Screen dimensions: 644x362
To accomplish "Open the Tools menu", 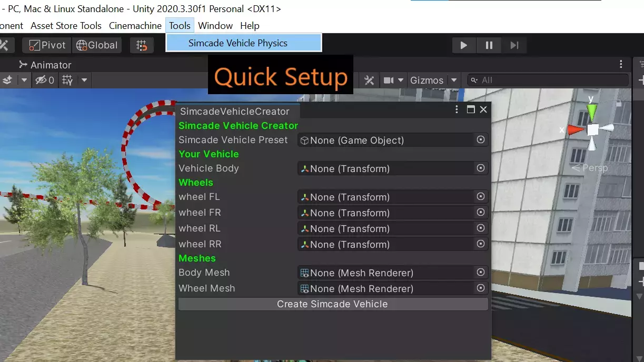I will (x=180, y=25).
